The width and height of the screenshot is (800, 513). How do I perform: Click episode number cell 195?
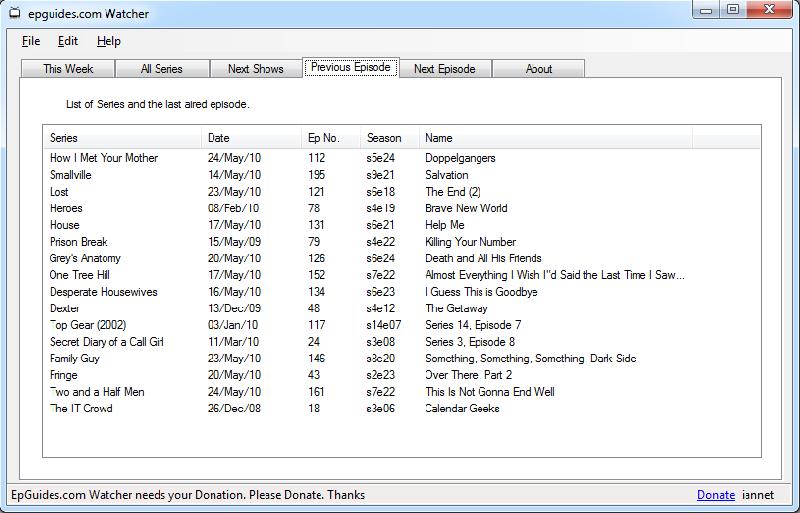click(316, 175)
